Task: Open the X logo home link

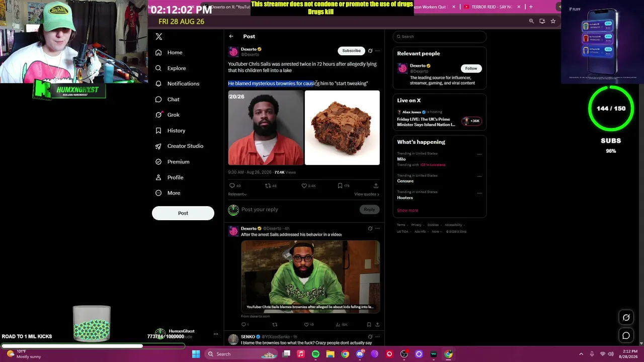Action: point(159,37)
